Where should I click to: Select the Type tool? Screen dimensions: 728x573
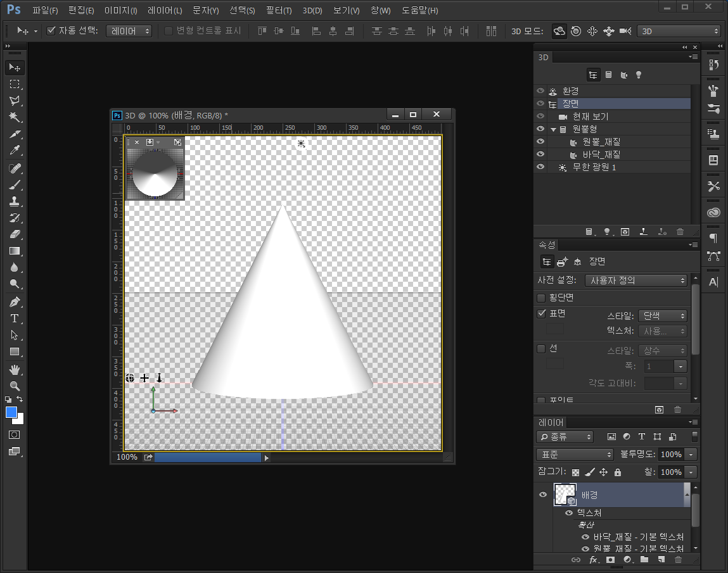15,318
